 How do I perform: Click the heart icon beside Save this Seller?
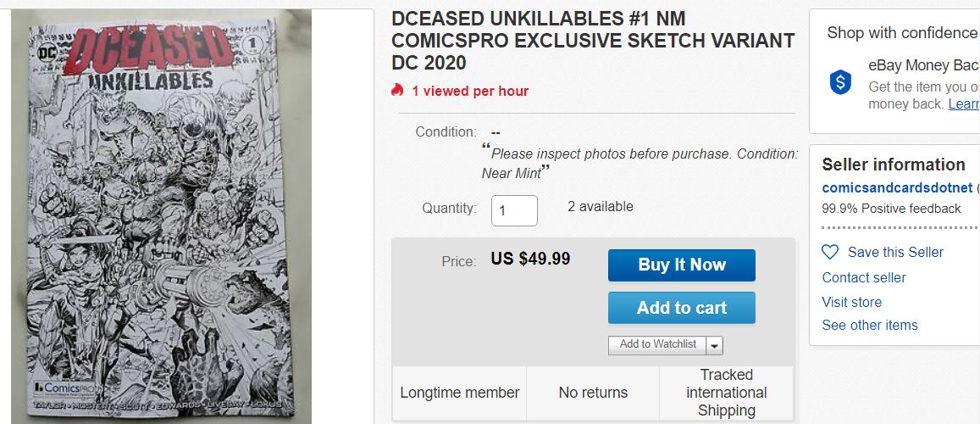pyautogui.click(x=830, y=252)
